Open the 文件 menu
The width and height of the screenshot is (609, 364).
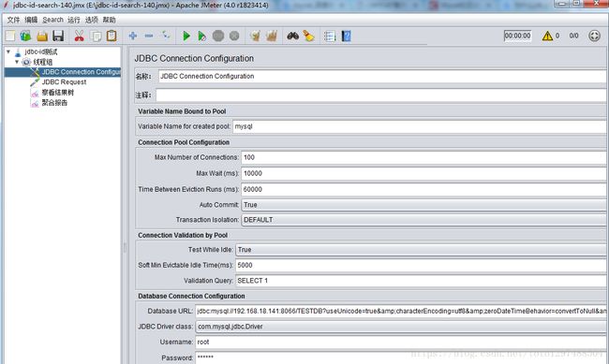coord(13,20)
